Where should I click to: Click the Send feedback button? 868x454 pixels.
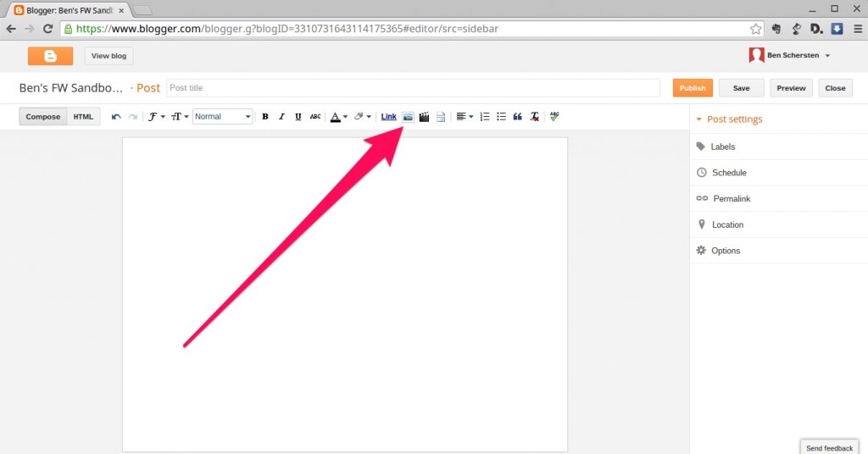point(829,447)
